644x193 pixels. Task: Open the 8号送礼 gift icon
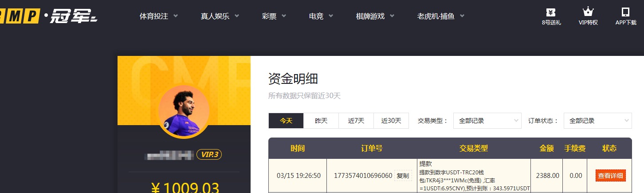point(551,16)
